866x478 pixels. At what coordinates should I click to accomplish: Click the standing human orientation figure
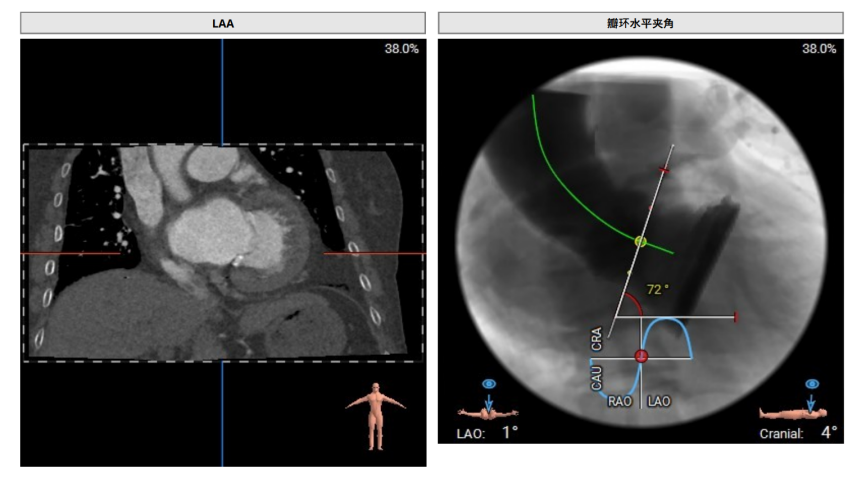(376, 416)
